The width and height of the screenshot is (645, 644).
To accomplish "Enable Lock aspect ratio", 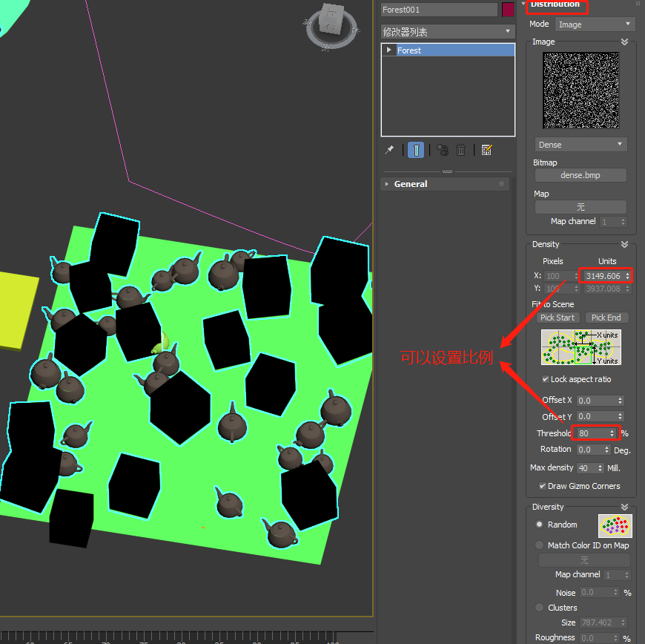I will point(546,379).
